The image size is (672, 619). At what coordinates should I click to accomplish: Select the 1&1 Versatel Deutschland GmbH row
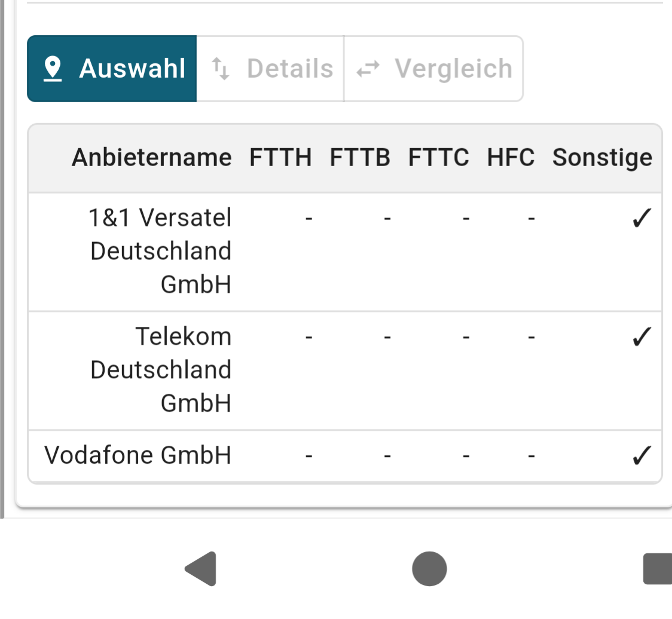pyautogui.click(x=160, y=251)
